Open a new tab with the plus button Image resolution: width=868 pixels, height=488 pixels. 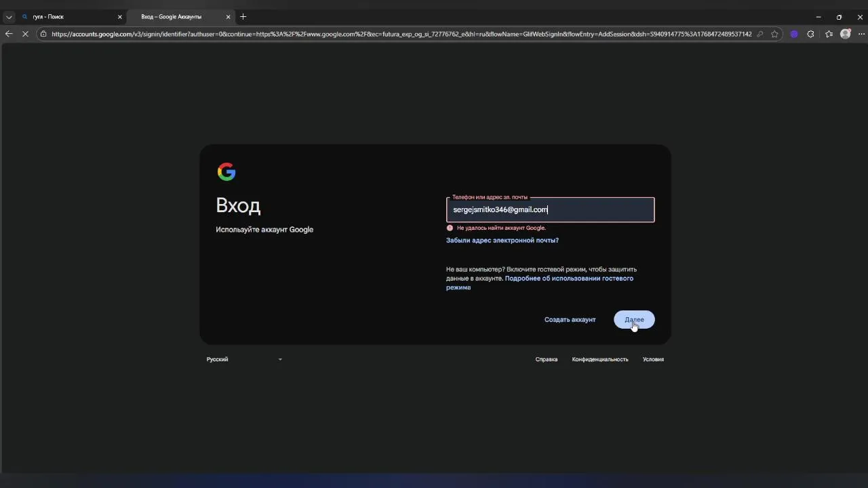[243, 17]
